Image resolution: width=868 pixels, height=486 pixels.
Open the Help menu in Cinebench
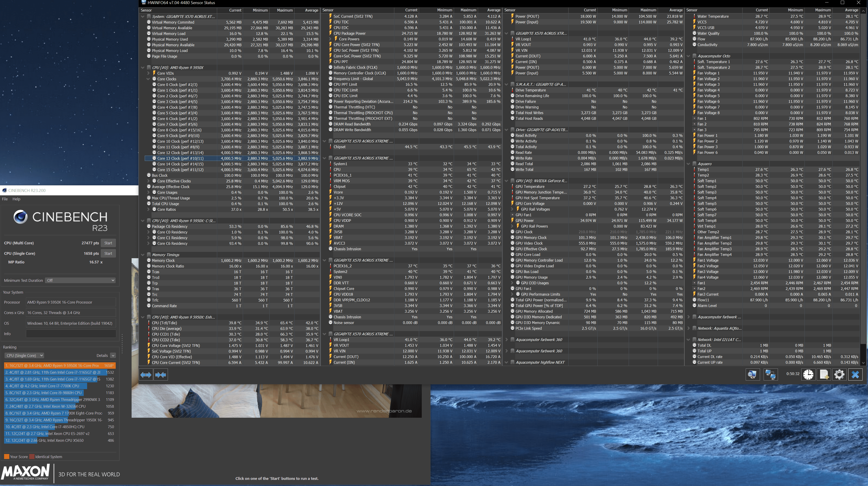click(x=17, y=199)
